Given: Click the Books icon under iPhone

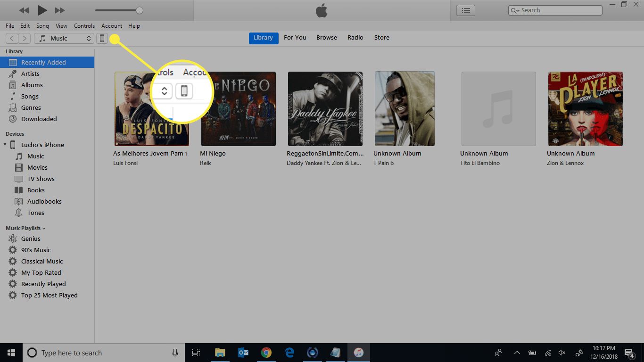Looking at the screenshot, I should click(x=19, y=190).
